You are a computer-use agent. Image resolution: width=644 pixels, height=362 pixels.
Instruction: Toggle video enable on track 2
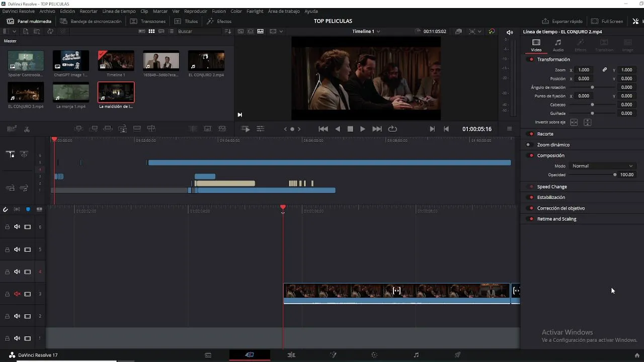coord(28,316)
